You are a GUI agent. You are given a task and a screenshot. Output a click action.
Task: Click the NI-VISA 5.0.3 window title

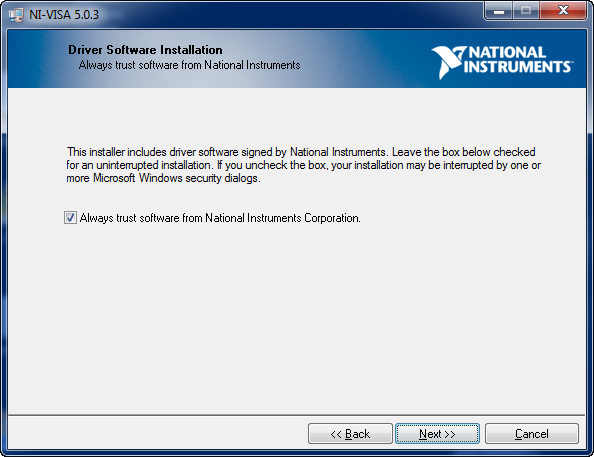[64, 15]
